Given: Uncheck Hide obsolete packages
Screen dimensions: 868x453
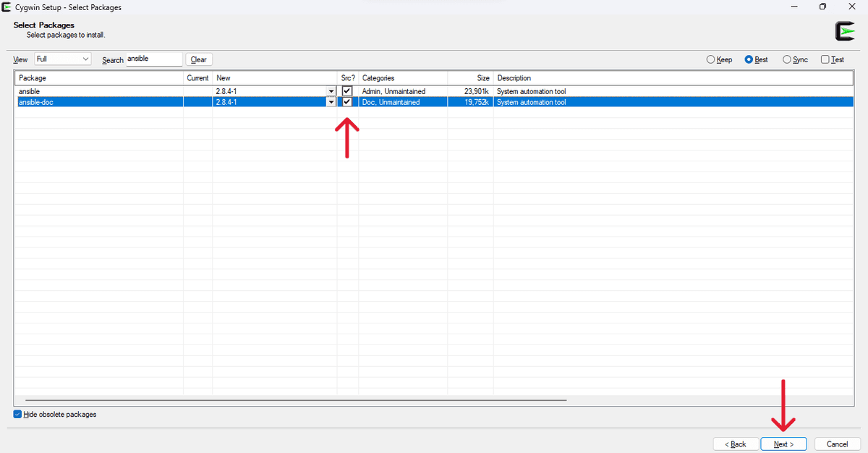Looking at the screenshot, I should click(18, 415).
